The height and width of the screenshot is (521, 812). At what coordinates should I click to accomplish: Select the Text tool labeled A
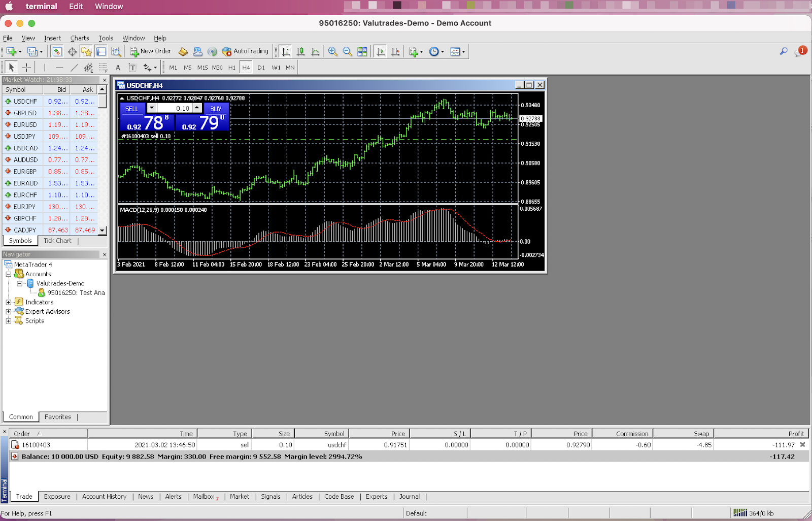(x=118, y=67)
